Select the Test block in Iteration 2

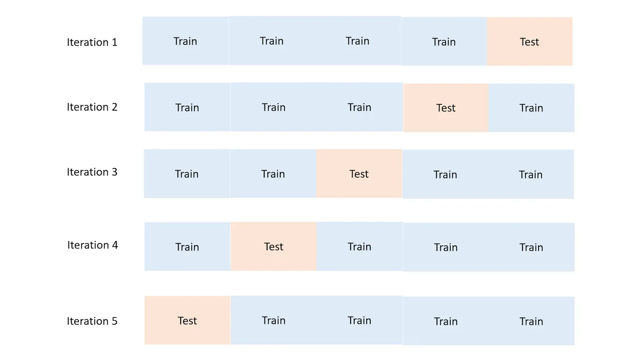tap(446, 107)
